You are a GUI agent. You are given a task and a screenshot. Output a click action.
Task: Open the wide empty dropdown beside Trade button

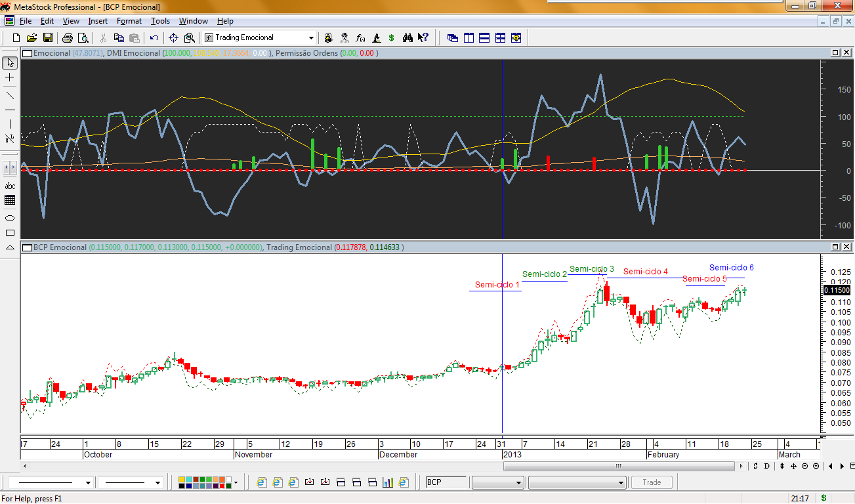(x=577, y=482)
